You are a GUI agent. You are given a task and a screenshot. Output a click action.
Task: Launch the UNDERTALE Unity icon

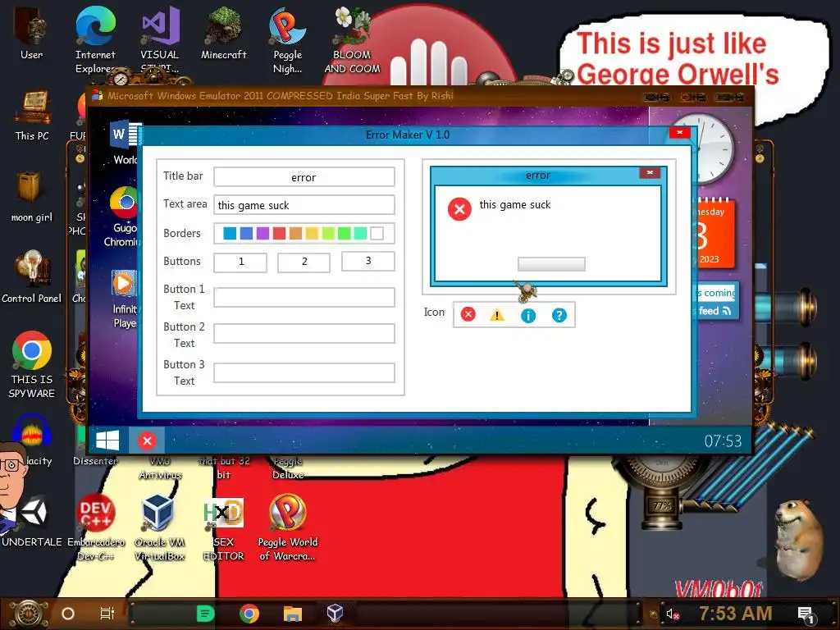[x=32, y=521]
